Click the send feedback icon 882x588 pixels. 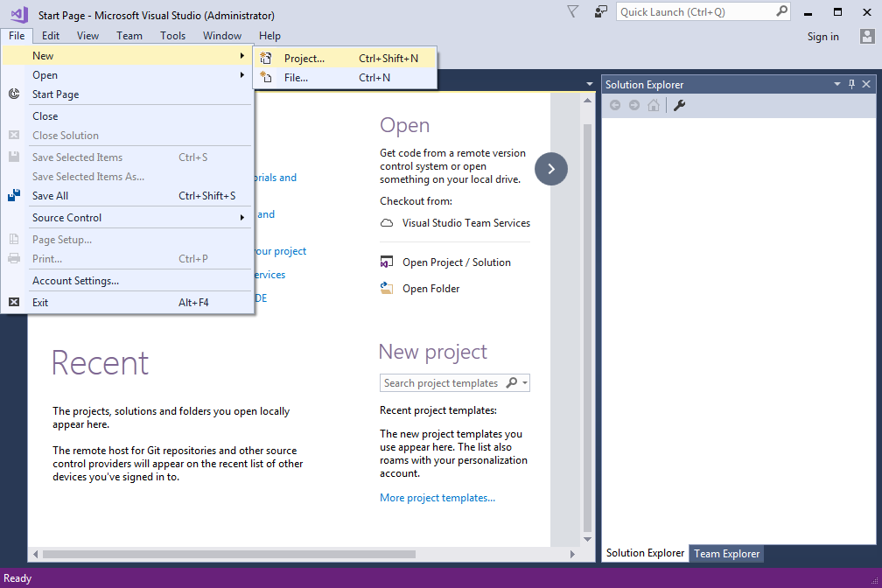[x=601, y=12]
